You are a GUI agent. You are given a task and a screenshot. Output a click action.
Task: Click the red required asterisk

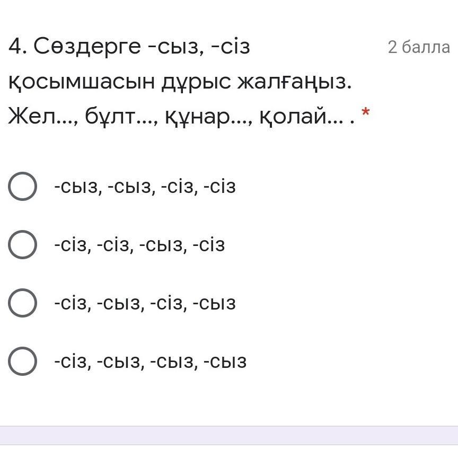(365, 112)
